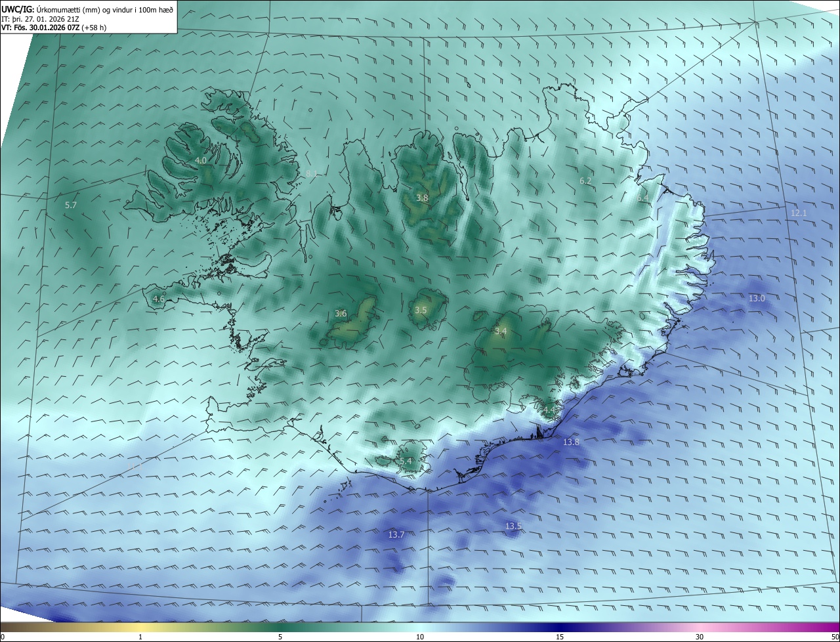This screenshot has height=642, width=840.
Task: Click the 13.7 value label south of Iceland
Action: click(396, 535)
